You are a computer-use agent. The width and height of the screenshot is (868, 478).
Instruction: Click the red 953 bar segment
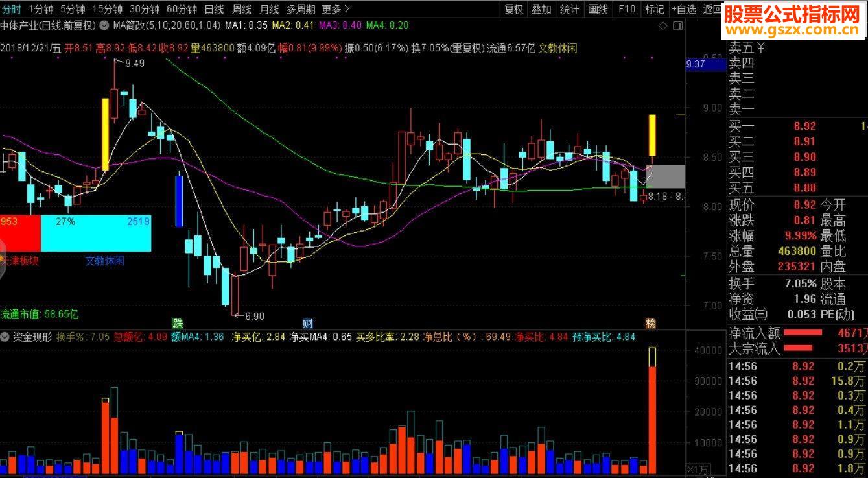click(20, 233)
